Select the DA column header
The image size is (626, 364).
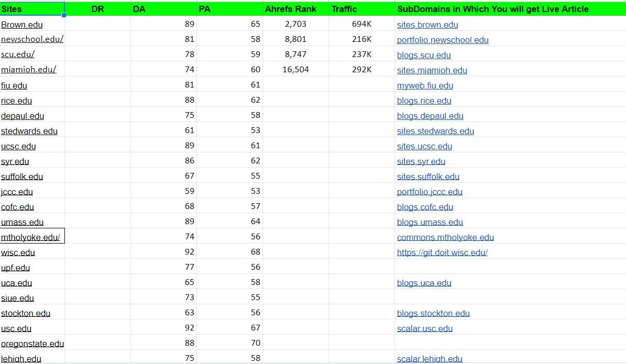(x=163, y=9)
